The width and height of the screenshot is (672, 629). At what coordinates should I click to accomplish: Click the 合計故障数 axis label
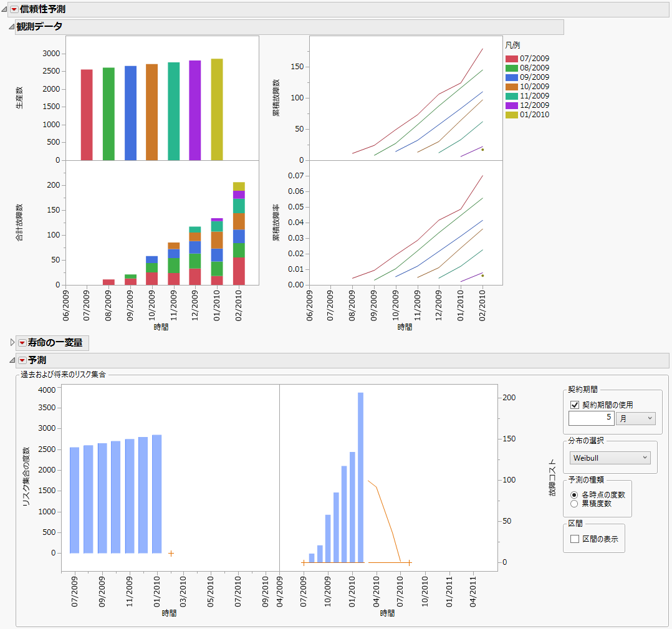point(19,223)
